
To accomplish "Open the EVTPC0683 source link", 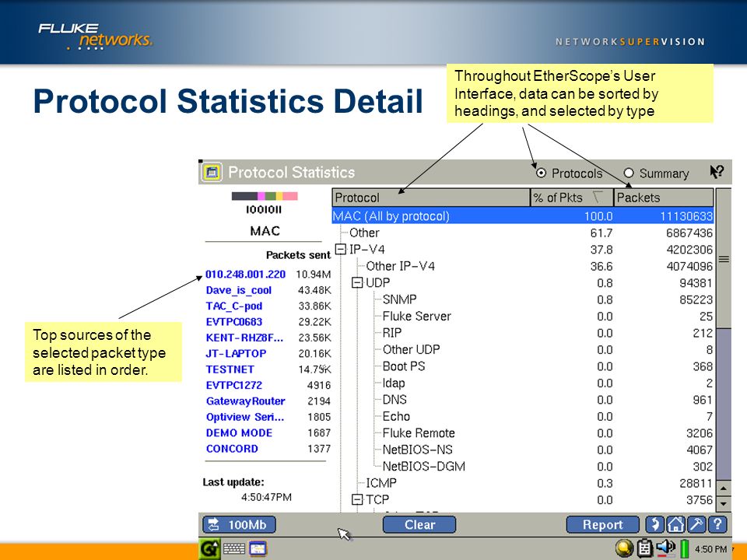I will tap(234, 322).
